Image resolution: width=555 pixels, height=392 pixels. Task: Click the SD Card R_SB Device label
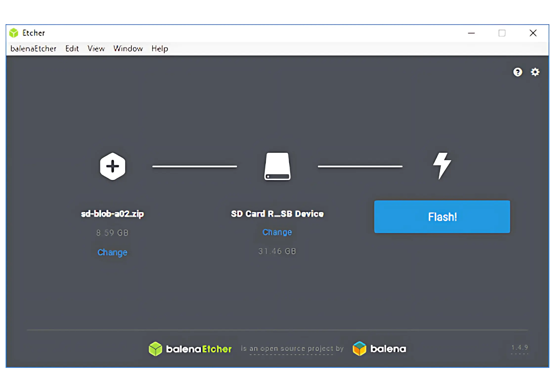(x=277, y=214)
